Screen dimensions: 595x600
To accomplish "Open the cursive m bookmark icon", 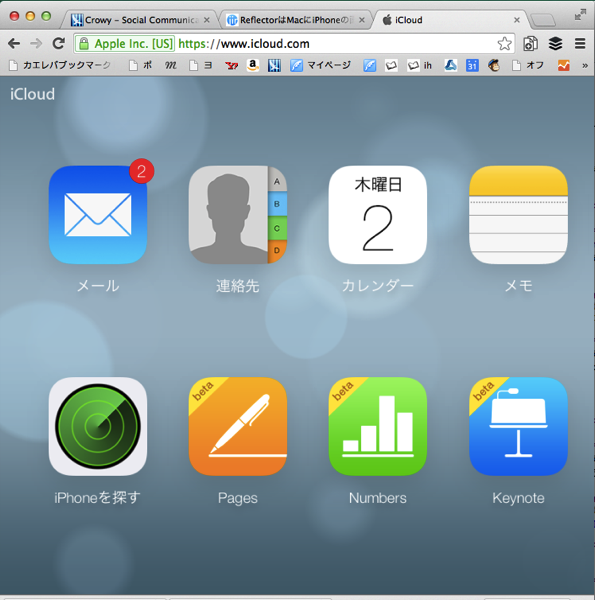I will tap(171, 66).
